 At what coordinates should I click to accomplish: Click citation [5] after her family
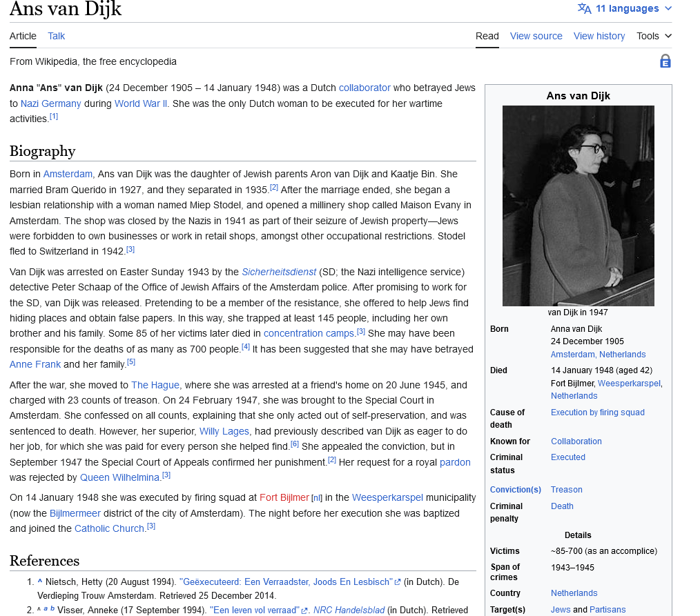130,361
